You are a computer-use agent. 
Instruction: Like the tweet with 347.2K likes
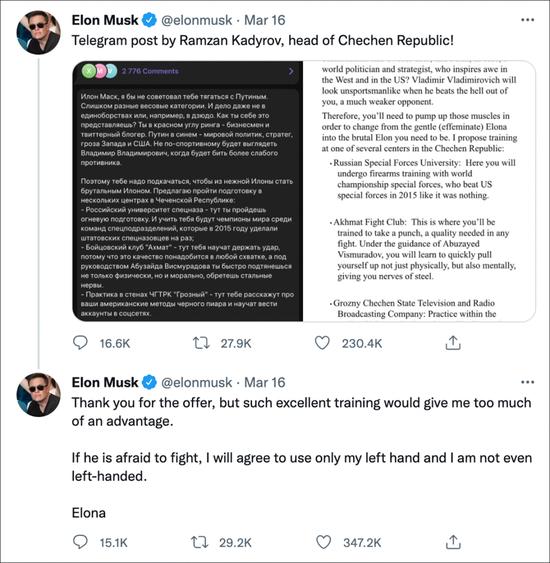323,542
